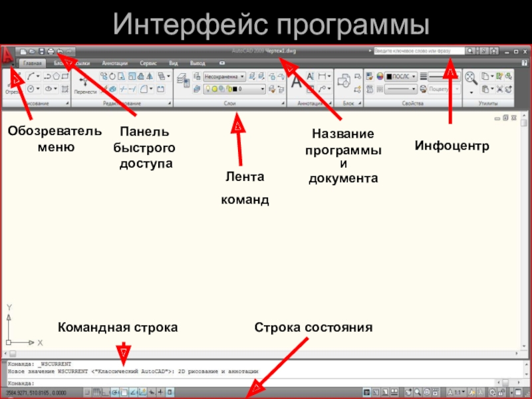The image size is (532, 399).
Task: Click the Pan hand icon in status bar
Action: [409, 392]
